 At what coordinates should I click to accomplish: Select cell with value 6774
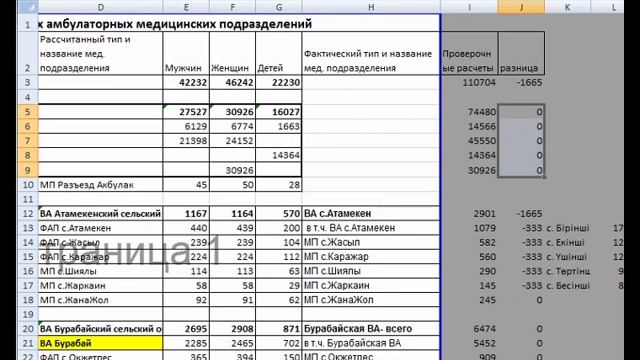[x=232, y=126]
